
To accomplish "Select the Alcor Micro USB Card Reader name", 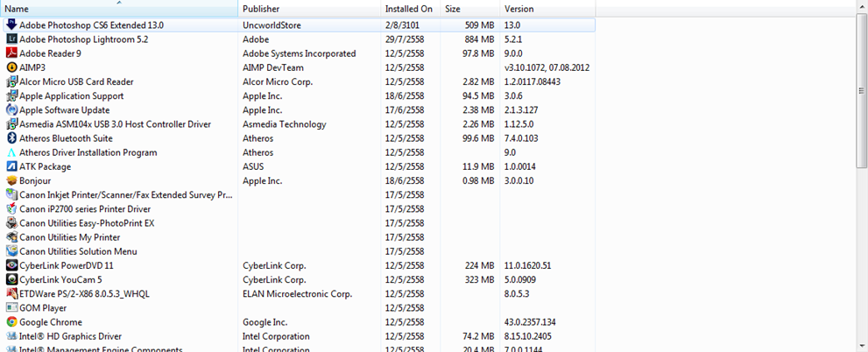I will click(76, 82).
